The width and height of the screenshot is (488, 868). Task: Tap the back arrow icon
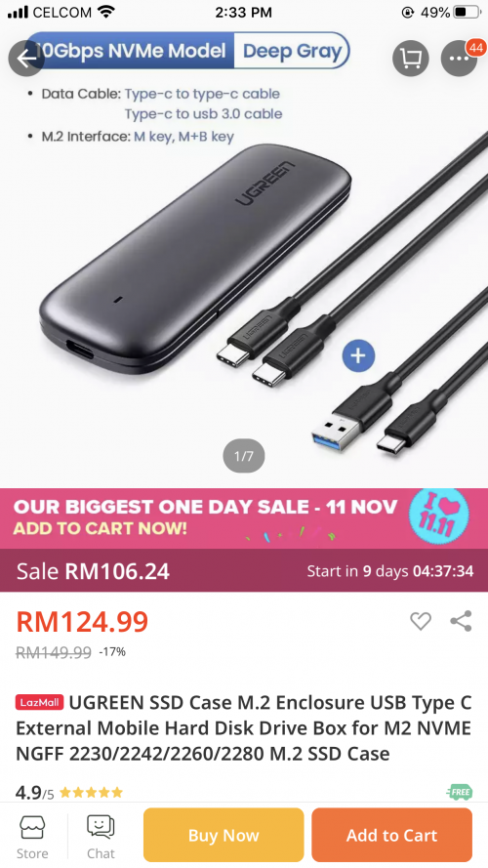(x=26, y=59)
